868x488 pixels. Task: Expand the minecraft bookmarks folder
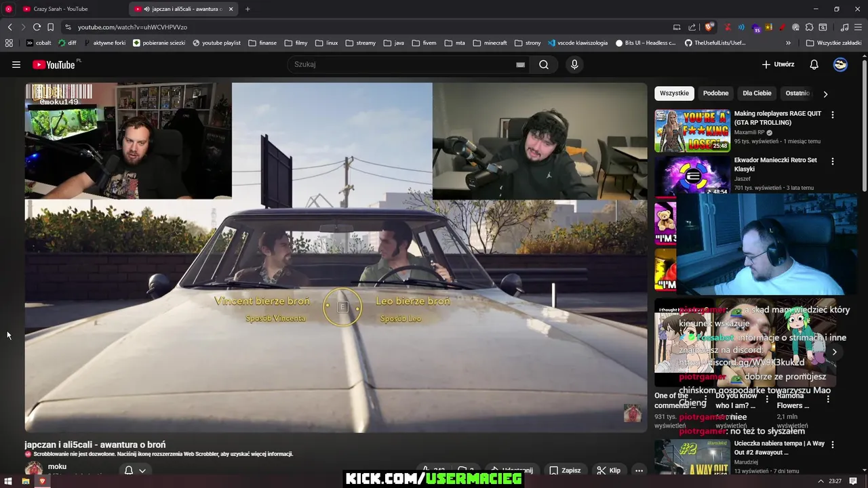(x=490, y=43)
